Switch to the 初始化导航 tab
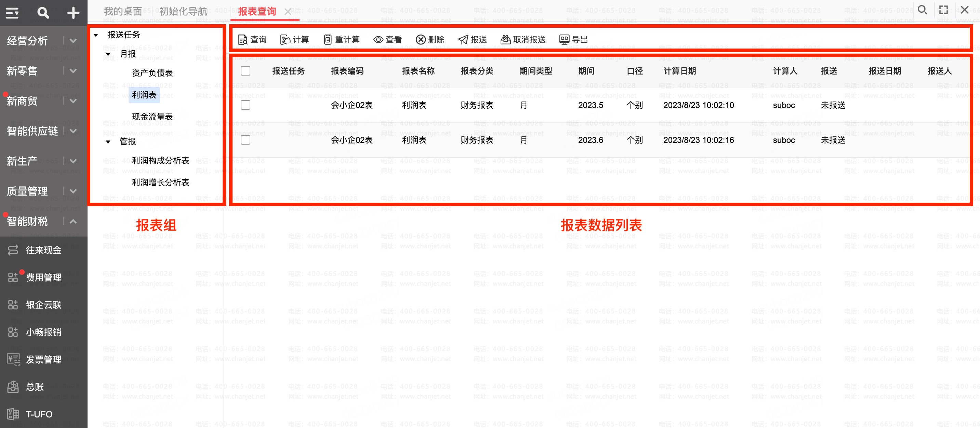 click(183, 11)
